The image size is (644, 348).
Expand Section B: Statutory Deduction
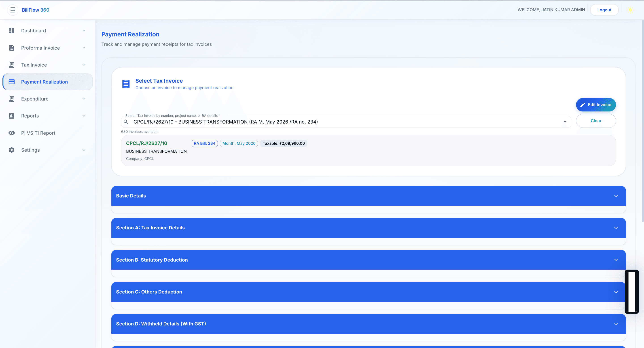[369, 260]
